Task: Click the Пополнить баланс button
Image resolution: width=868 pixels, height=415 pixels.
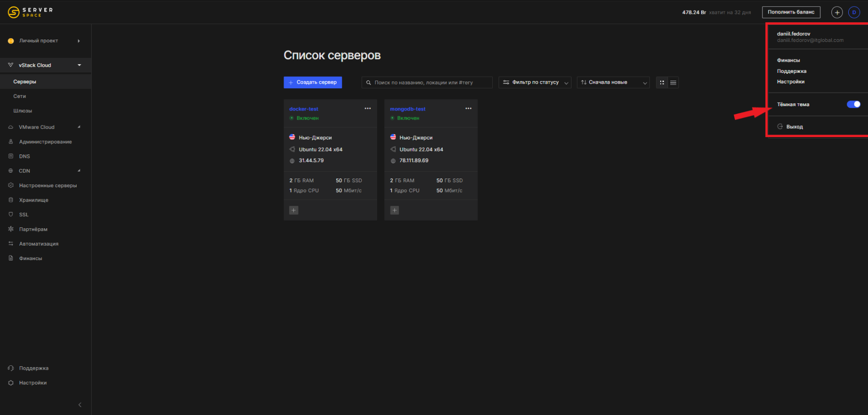Action: coord(791,12)
